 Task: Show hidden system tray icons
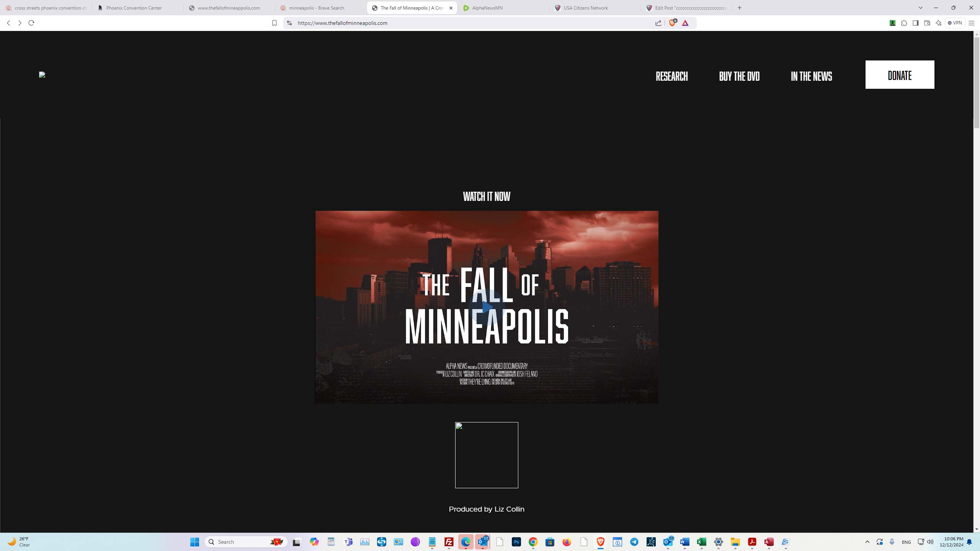coord(867,542)
